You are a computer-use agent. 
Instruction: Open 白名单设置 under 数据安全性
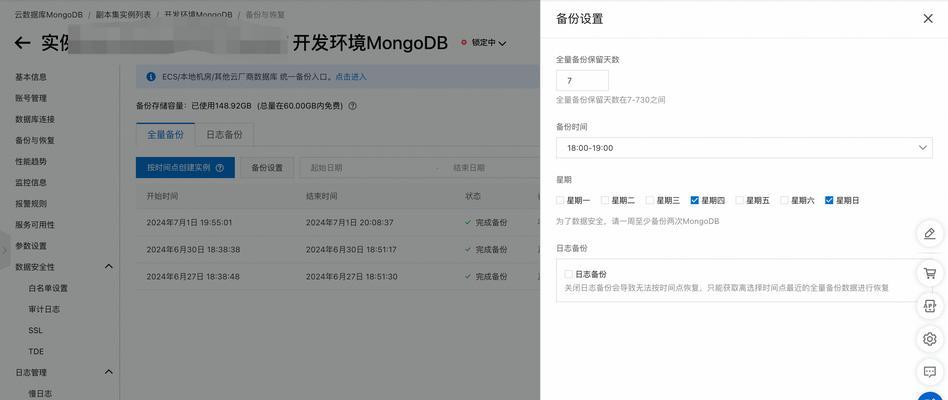click(x=48, y=288)
